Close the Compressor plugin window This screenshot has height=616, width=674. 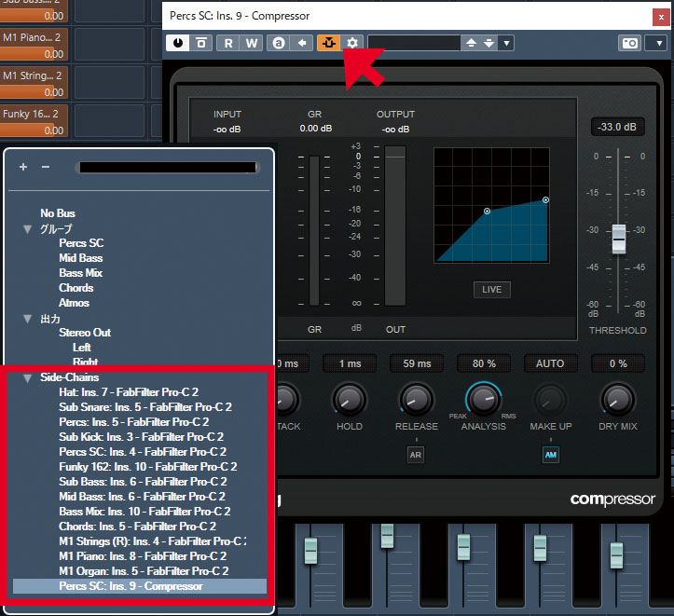click(x=661, y=17)
